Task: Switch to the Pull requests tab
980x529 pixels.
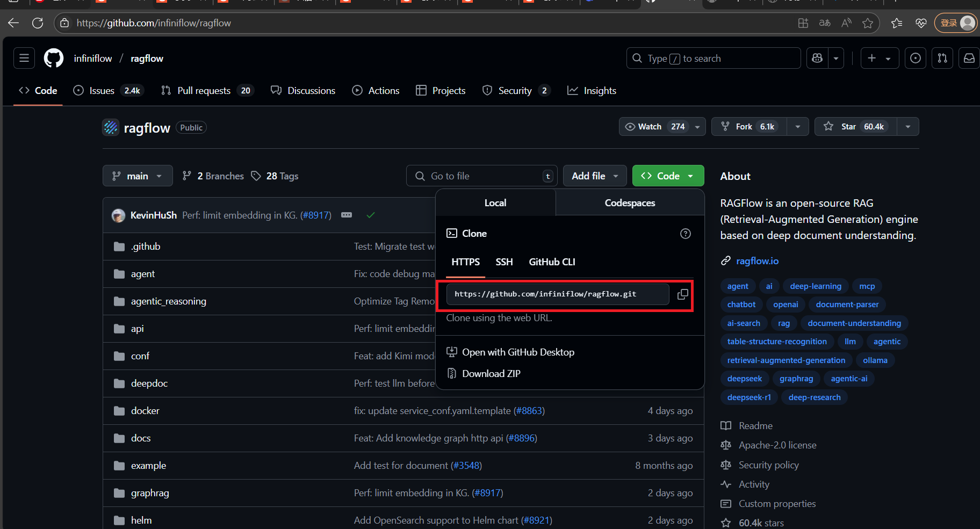Action: [207, 91]
